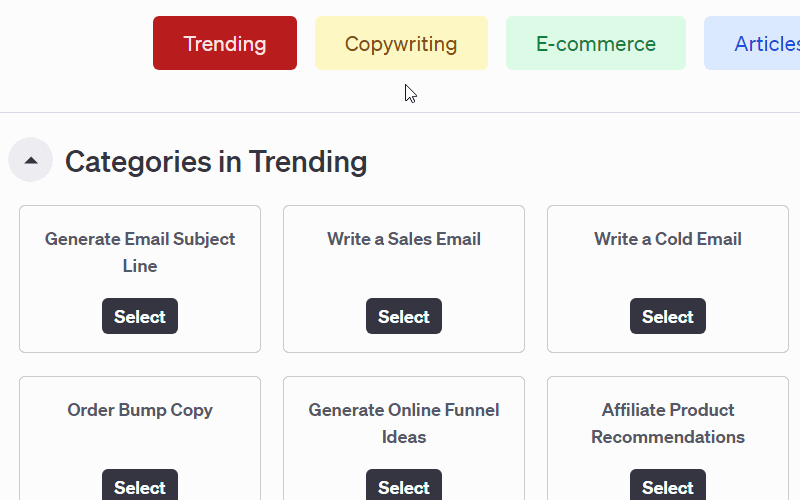
Task: Click the Order Bump Copy card title
Action: click(140, 410)
